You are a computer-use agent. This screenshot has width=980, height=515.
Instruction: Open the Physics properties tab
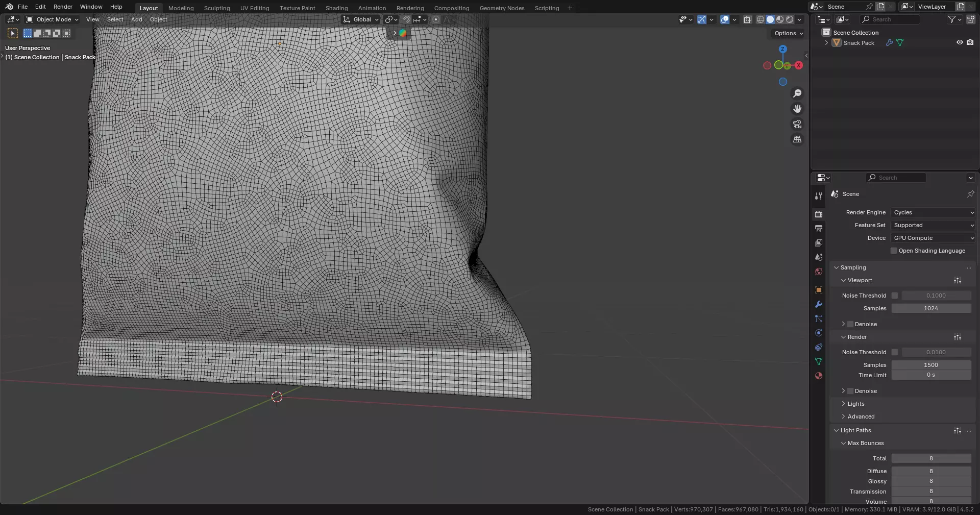819,333
